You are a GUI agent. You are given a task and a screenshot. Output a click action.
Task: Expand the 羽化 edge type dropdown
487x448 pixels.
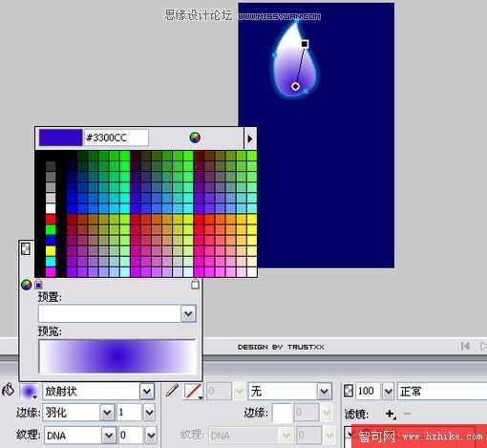point(107,413)
